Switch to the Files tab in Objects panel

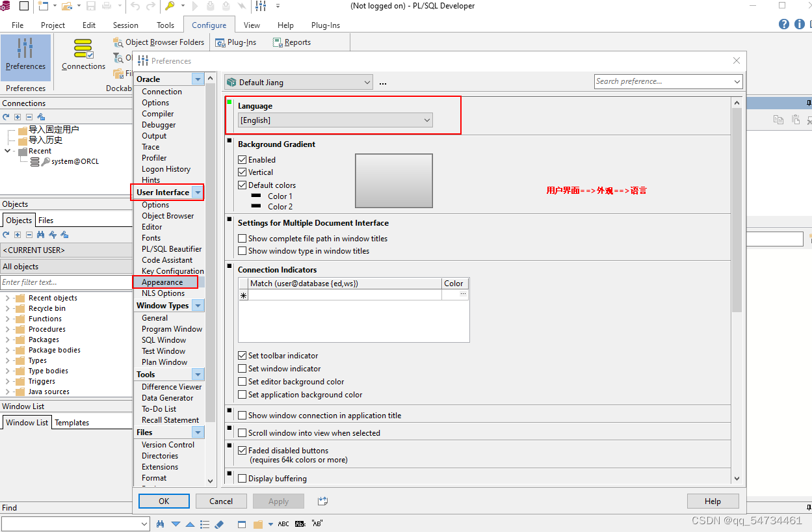pyautogui.click(x=46, y=220)
